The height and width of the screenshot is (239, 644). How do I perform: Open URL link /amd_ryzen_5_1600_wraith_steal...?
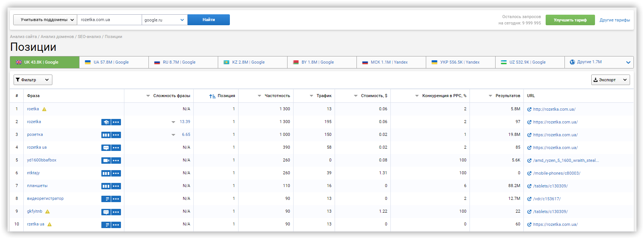click(566, 160)
